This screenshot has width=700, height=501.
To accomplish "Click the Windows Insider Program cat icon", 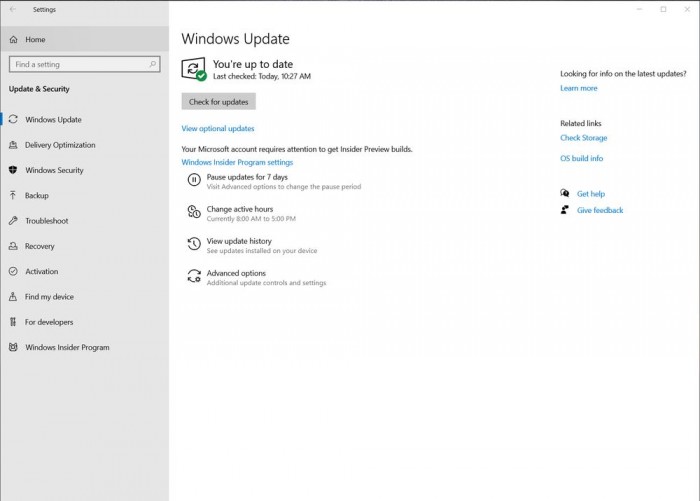I will point(13,347).
